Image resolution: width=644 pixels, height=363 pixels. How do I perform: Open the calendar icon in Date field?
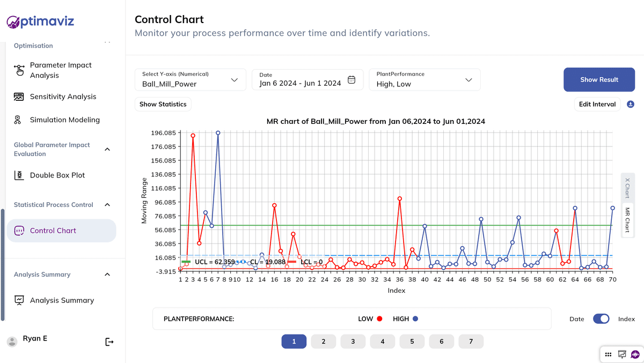(352, 80)
